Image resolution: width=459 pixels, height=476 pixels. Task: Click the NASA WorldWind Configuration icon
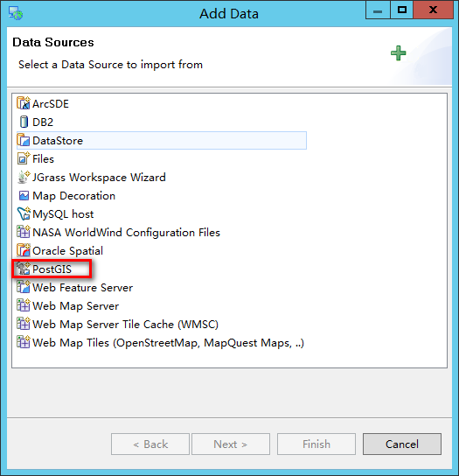(x=24, y=232)
